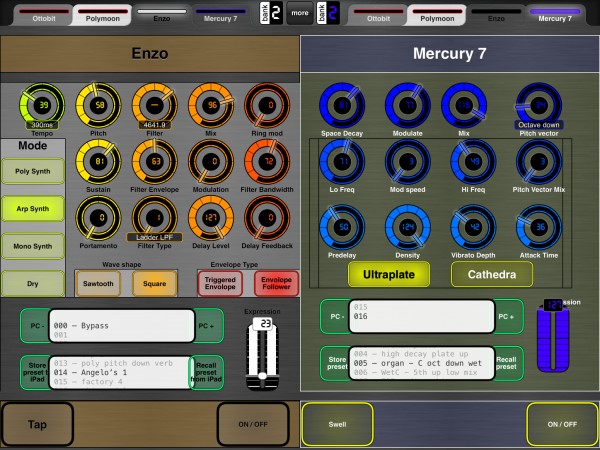600x450 pixels.
Task: Toggle the Enzo ON / OFF footswitch
Action: coord(253,424)
